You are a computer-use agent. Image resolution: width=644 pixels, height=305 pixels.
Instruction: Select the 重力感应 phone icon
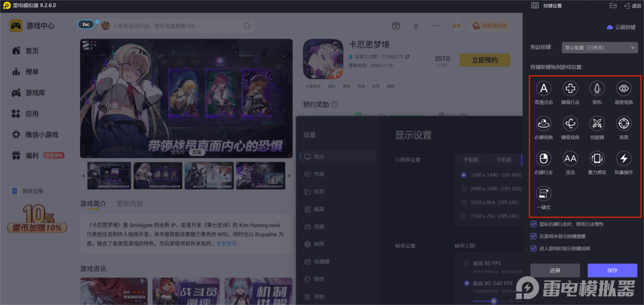pos(597,159)
